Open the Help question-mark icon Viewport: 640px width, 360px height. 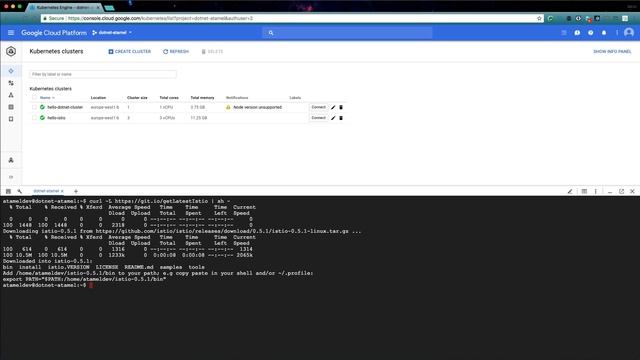coord(591,33)
